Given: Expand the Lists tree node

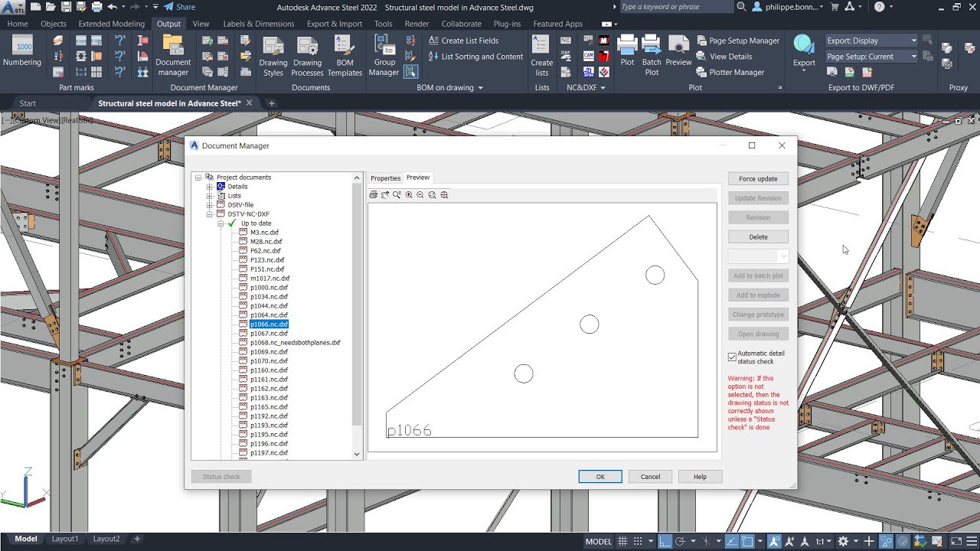Looking at the screenshot, I should pos(209,196).
